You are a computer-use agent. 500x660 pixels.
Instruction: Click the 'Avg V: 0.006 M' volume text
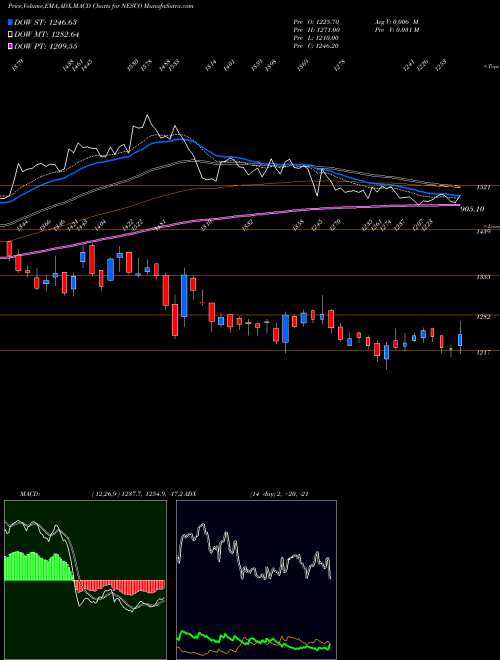pyautogui.click(x=397, y=21)
